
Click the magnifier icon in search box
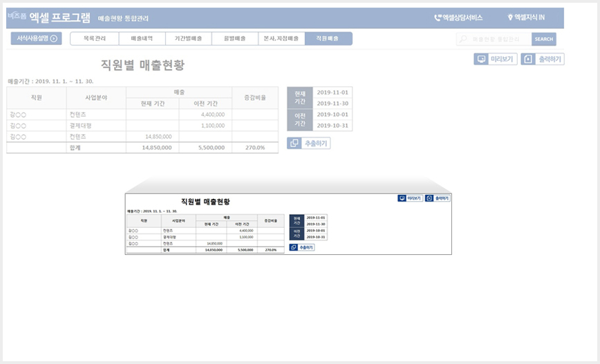click(463, 39)
